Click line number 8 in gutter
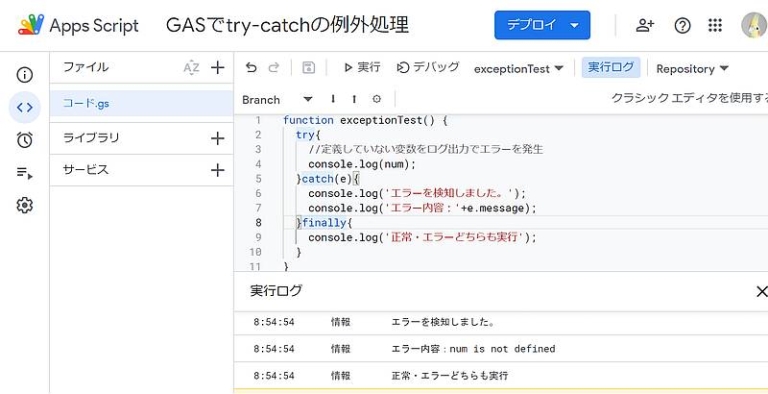Image resolution: width=768 pixels, height=394 pixels. pos(258,223)
